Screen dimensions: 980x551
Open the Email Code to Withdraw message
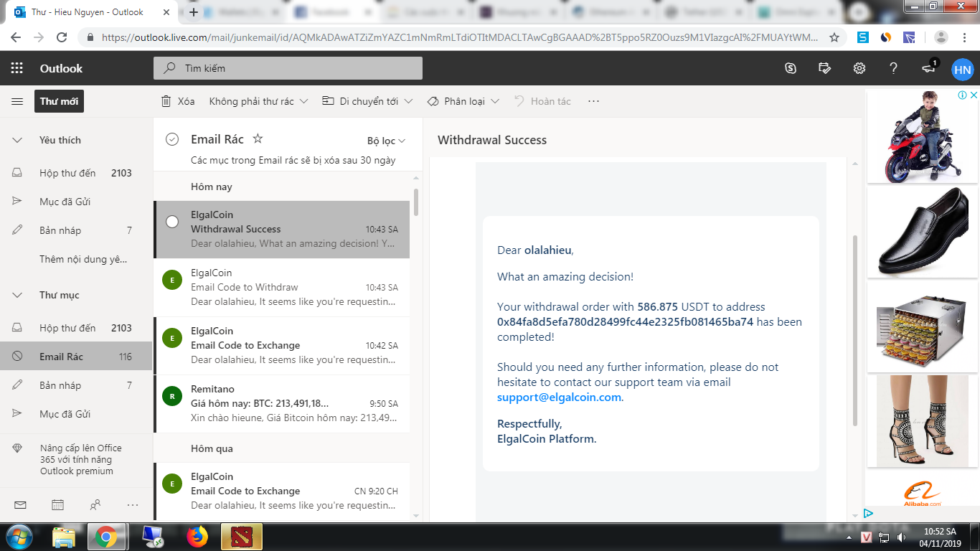pos(281,288)
